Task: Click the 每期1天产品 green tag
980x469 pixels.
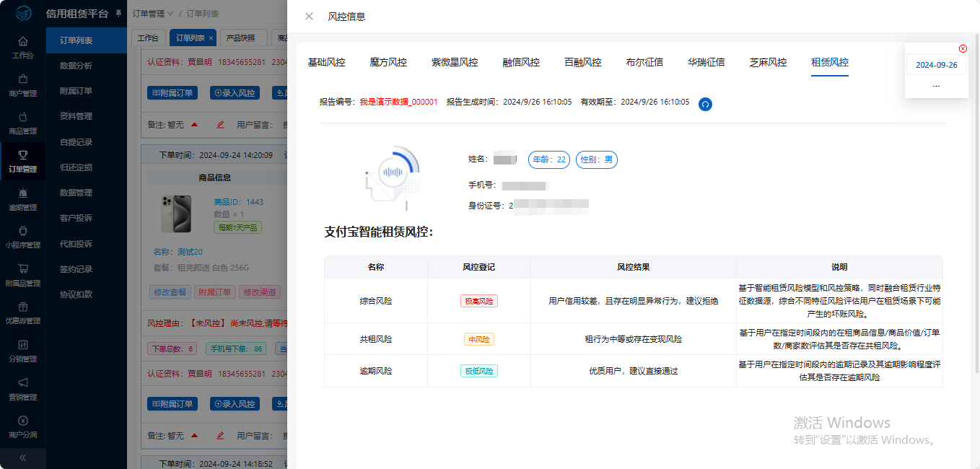Action: pyautogui.click(x=237, y=227)
